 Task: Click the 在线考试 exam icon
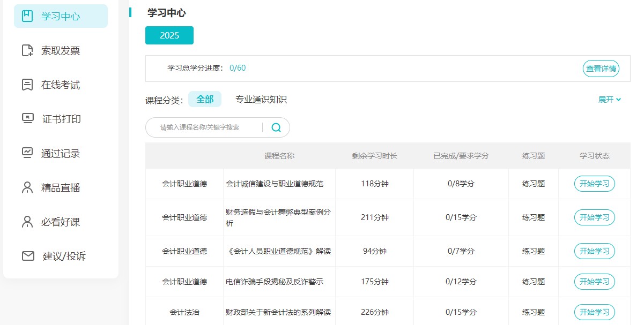(27, 85)
